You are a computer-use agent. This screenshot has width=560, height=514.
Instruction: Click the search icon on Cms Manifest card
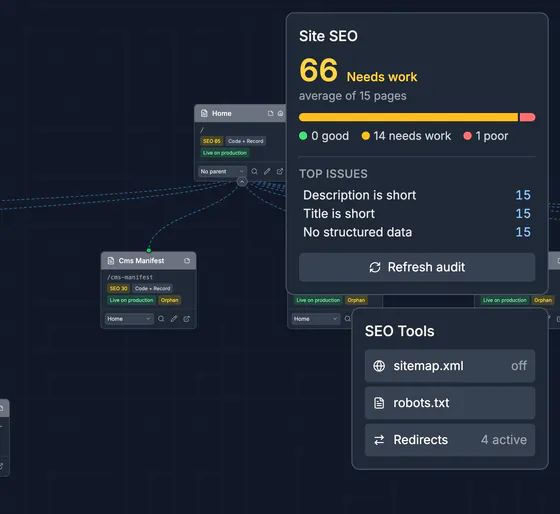click(161, 319)
